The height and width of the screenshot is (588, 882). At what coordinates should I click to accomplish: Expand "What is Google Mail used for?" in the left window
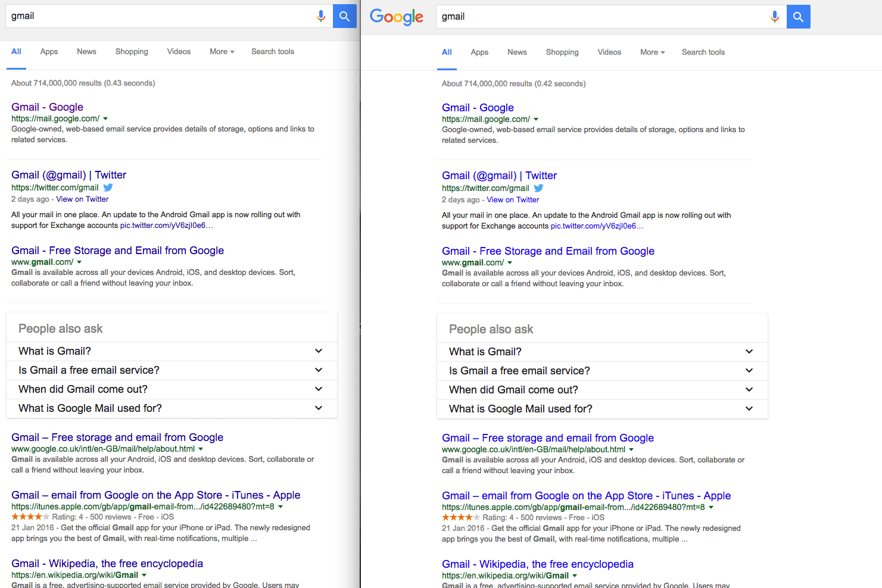(x=318, y=408)
